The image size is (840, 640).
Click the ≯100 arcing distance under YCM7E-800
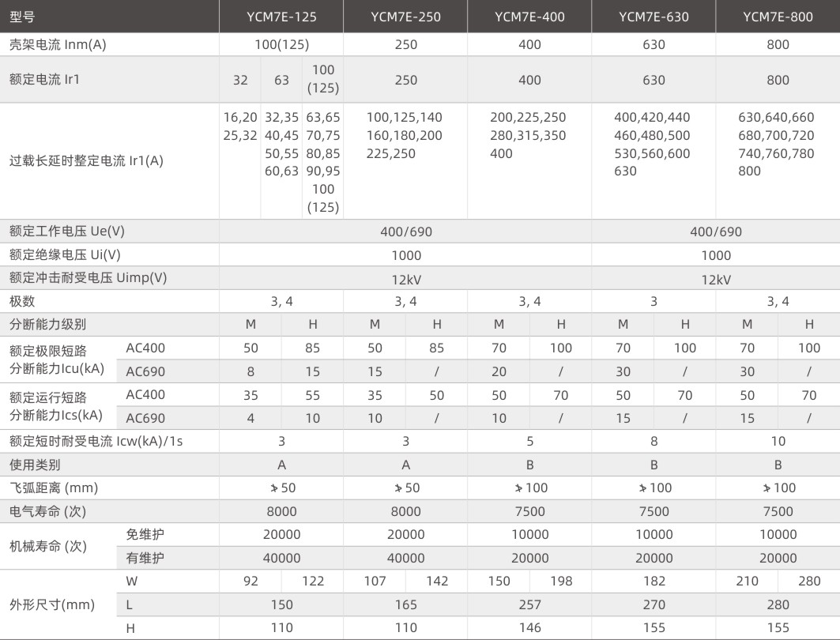click(779, 488)
